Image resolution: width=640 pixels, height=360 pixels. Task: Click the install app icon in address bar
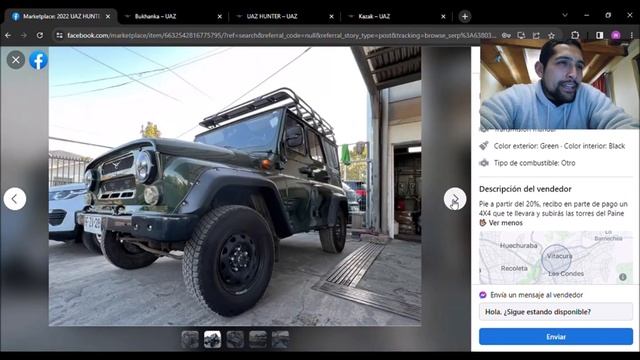tap(521, 36)
